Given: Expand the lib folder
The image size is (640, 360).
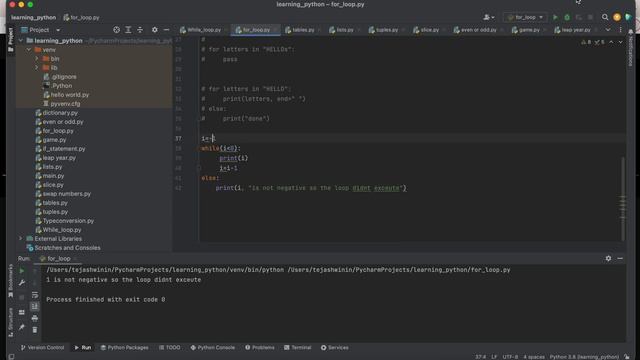Looking at the screenshot, I should [x=37, y=68].
